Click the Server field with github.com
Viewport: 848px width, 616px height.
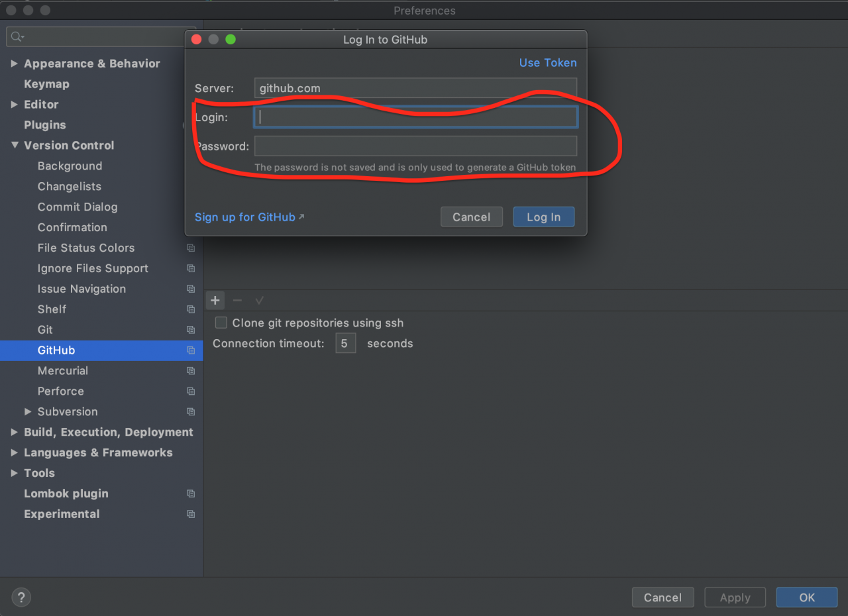coord(415,88)
